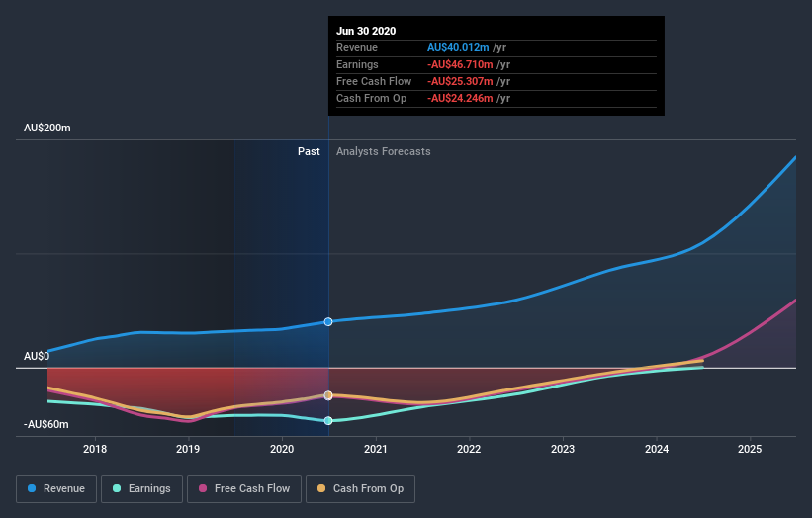The width and height of the screenshot is (812, 518).
Task: Click the Revenue row label in the tooltip
Action: click(357, 47)
